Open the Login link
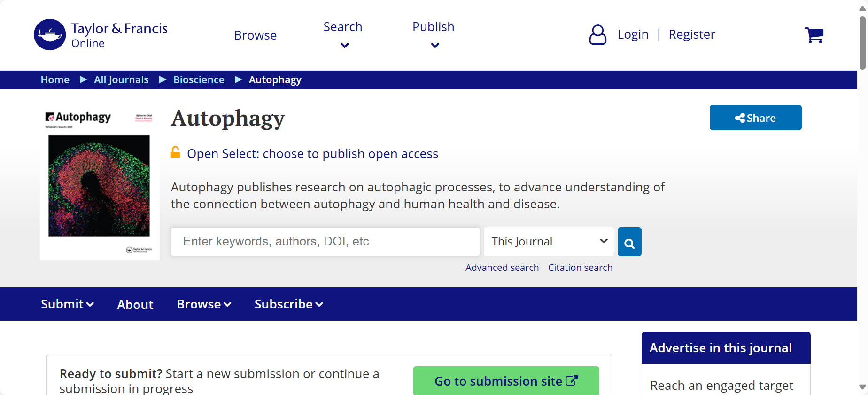The height and width of the screenshot is (395, 868). tap(633, 34)
